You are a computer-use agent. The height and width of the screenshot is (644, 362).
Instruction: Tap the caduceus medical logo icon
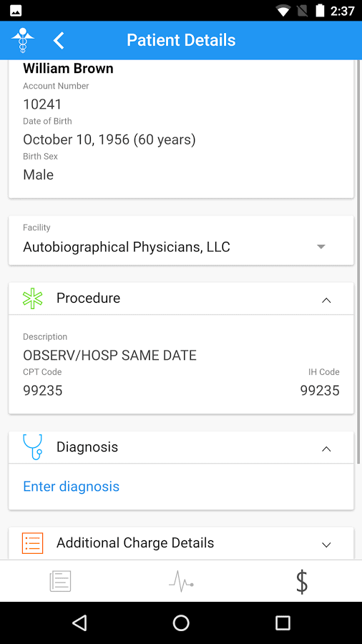(x=23, y=40)
